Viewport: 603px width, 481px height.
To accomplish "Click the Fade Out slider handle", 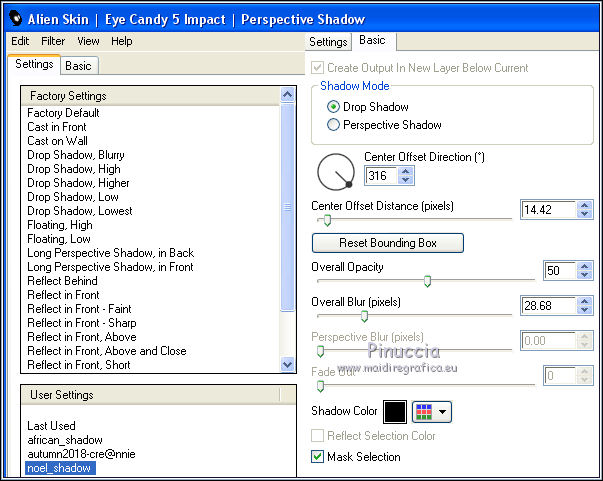I will click(320, 386).
